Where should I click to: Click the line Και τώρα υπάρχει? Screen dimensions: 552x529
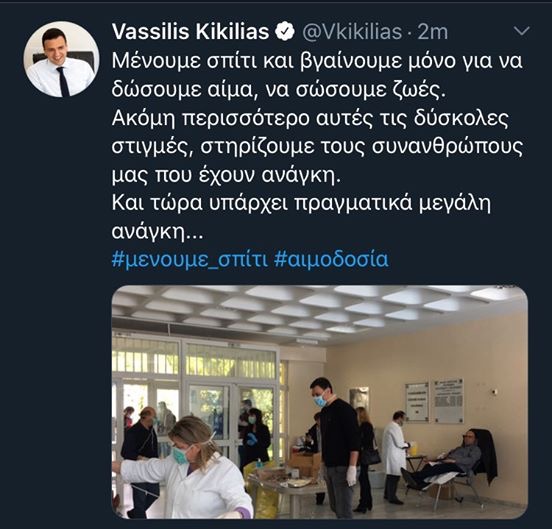click(301, 204)
